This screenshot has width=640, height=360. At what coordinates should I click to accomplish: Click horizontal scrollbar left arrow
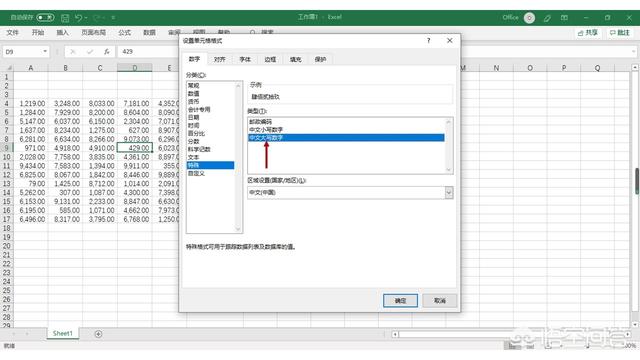(x=395, y=334)
